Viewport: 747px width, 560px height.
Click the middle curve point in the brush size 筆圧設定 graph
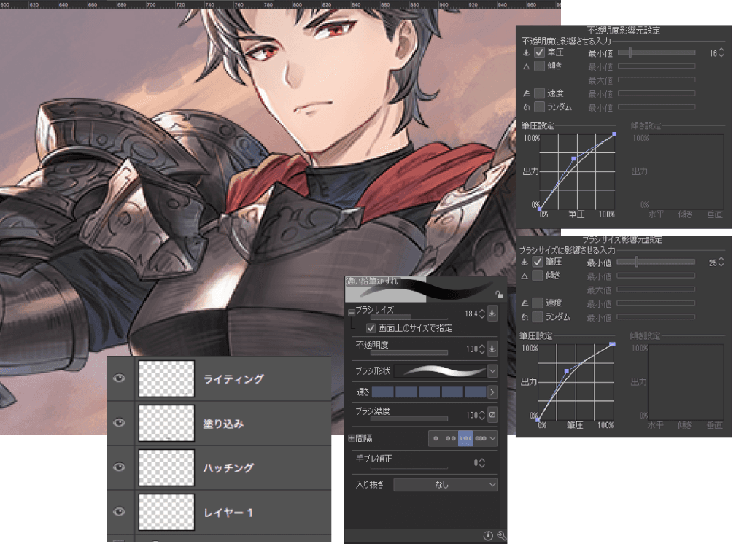click(x=566, y=370)
